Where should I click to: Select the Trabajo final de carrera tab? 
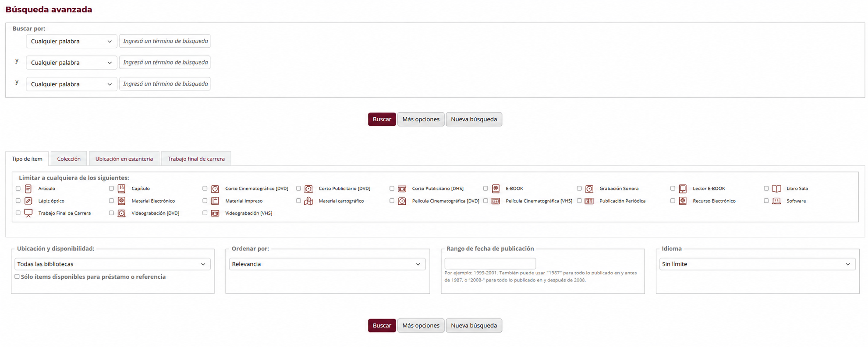pos(196,159)
